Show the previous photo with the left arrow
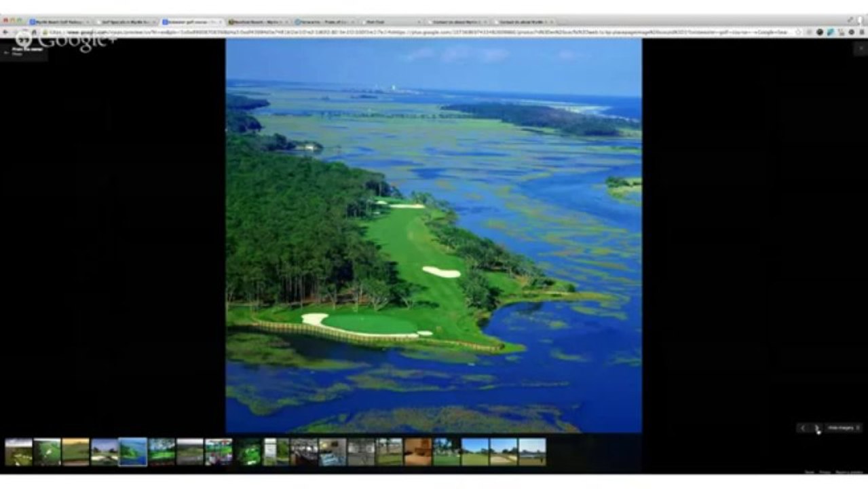Screen dimensions: 868x489 (804, 428)
